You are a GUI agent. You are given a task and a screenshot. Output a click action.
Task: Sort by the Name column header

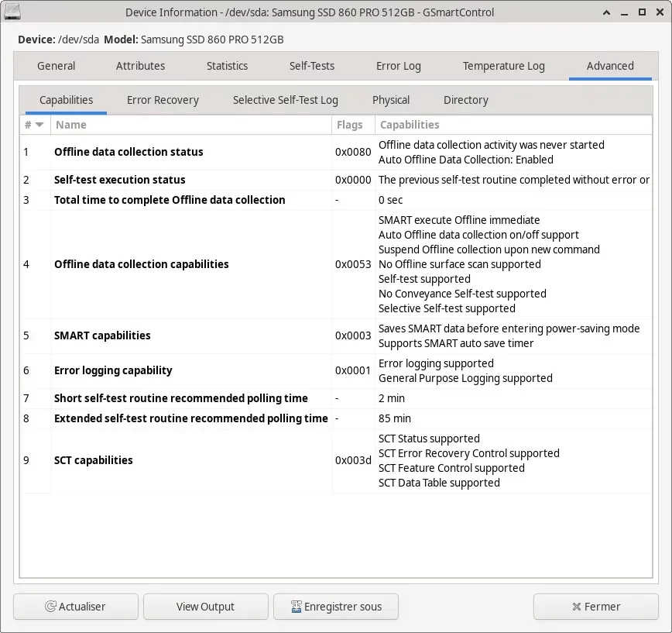coord(191,125)
